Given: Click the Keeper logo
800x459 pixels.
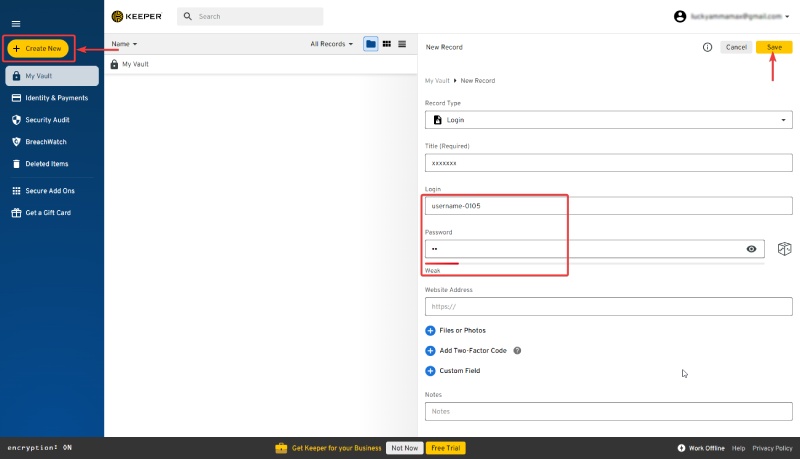Looking at the screenshot, I should coord(137,16).
